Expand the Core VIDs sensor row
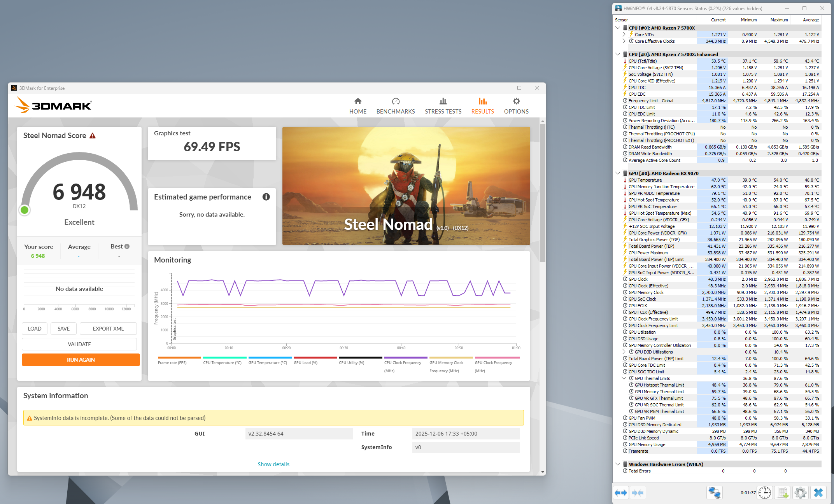Screen dimensions: 834x504 624,35
